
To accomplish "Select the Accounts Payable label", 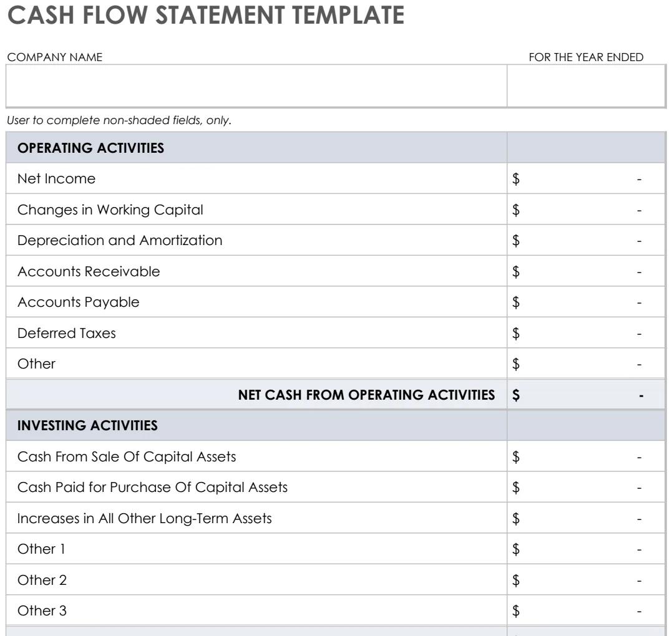I will coord(78,302).
